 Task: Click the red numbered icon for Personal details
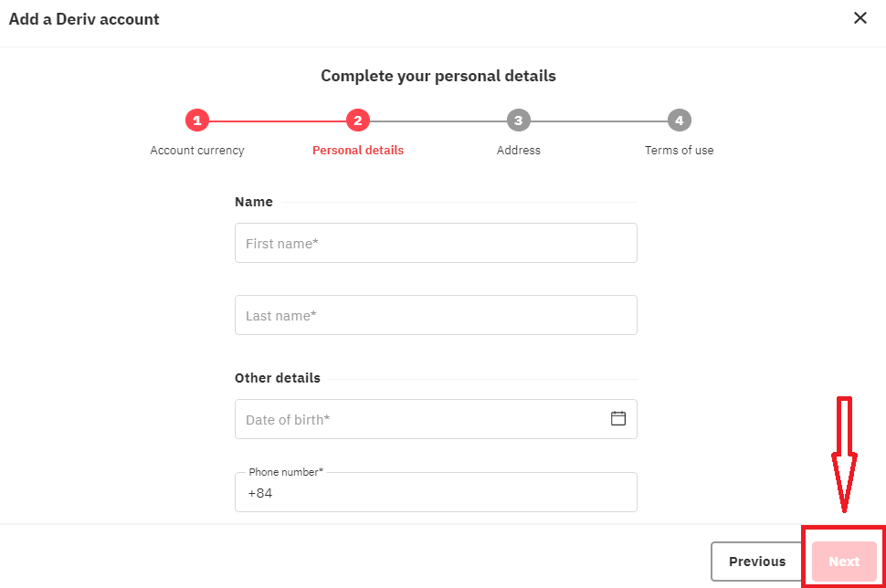[x=358, y=120]
